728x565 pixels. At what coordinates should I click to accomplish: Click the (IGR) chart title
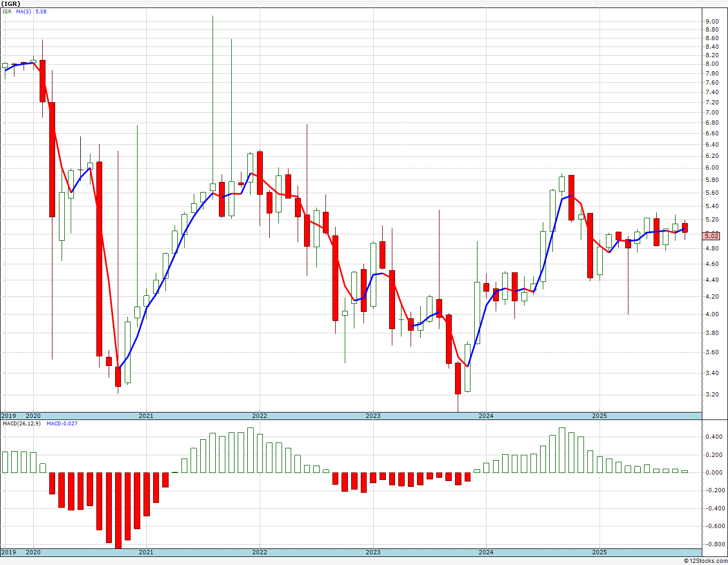pos(10,3)
